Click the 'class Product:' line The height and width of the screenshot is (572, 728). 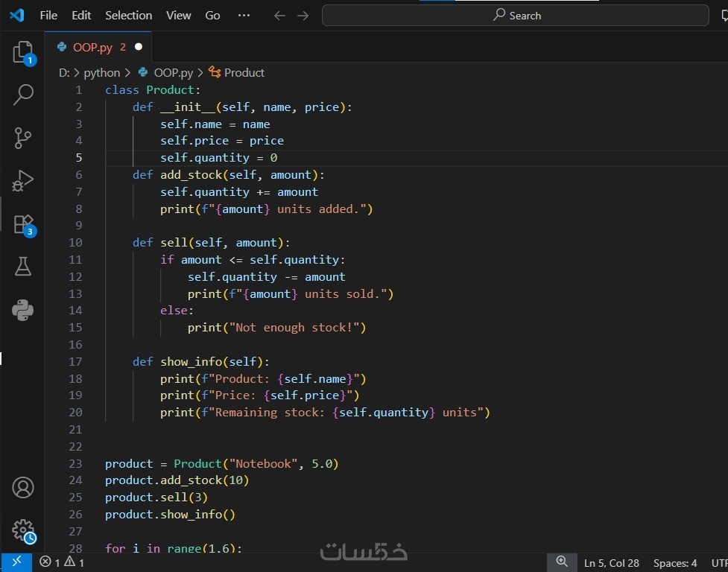pos(153,90)
